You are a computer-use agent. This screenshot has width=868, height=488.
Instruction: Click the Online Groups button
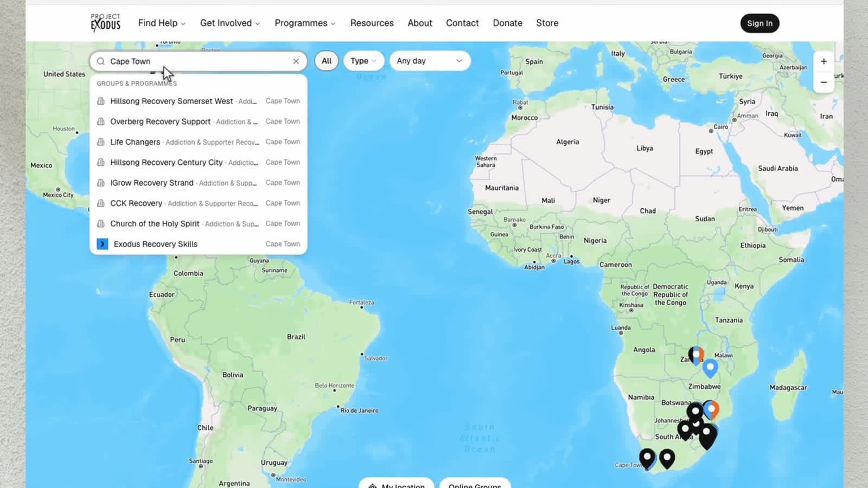(475, 483)
